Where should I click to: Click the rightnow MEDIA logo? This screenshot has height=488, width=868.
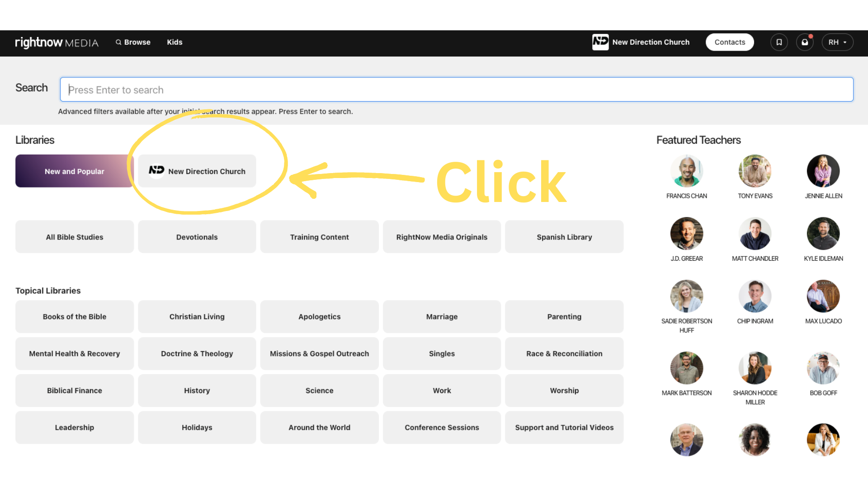[57, 42]
